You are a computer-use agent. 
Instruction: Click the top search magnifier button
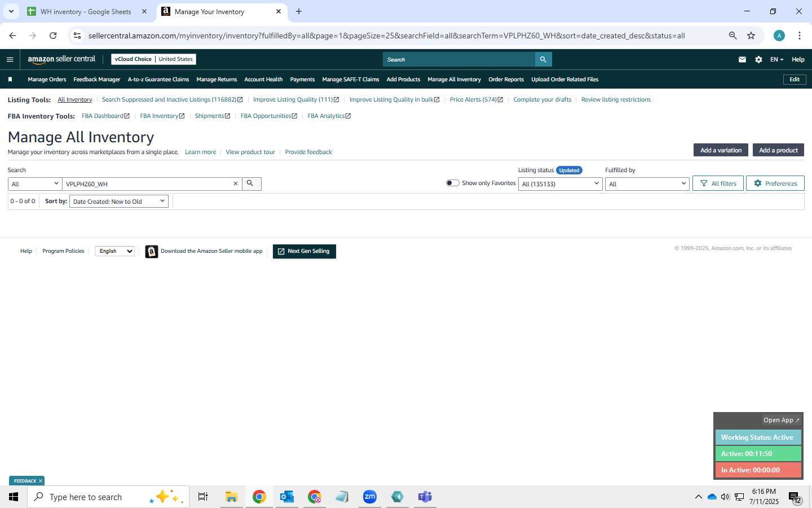(x=543, y=59)
